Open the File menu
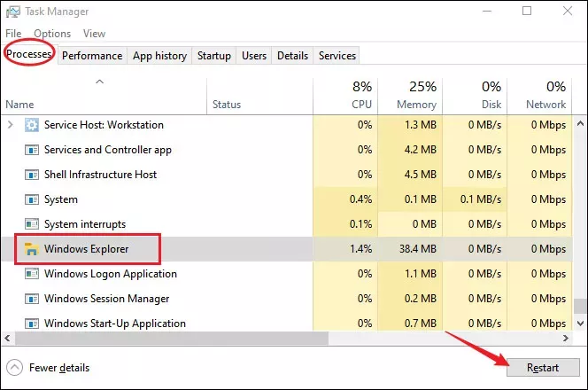 click(13, 34)
